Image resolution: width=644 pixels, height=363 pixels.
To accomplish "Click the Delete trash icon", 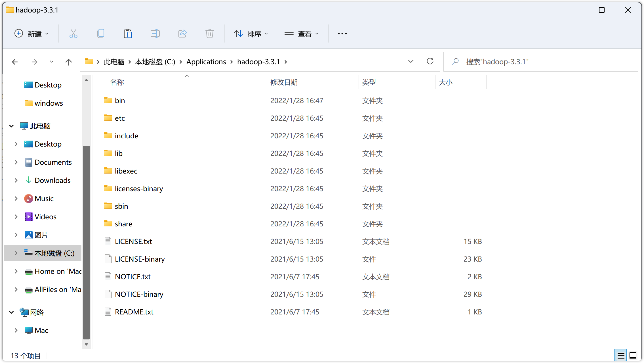I will point(209,34).
